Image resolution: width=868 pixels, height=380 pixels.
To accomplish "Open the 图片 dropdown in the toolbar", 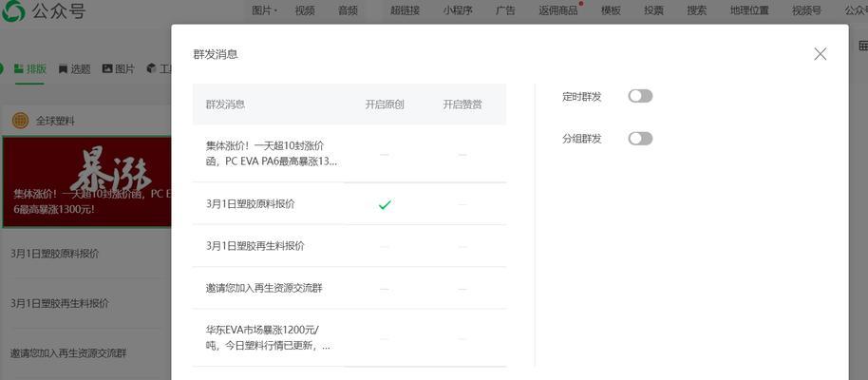I will point(264,9).
